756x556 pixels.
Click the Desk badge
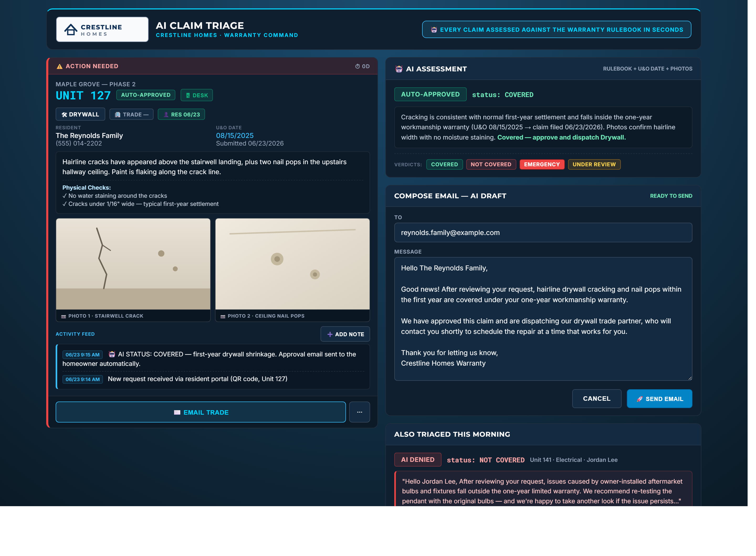pyautogui.click(x=196, y=95)
